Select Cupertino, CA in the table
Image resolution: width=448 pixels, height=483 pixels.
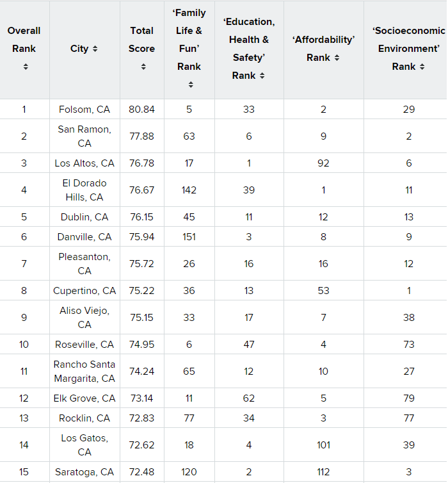84,291
